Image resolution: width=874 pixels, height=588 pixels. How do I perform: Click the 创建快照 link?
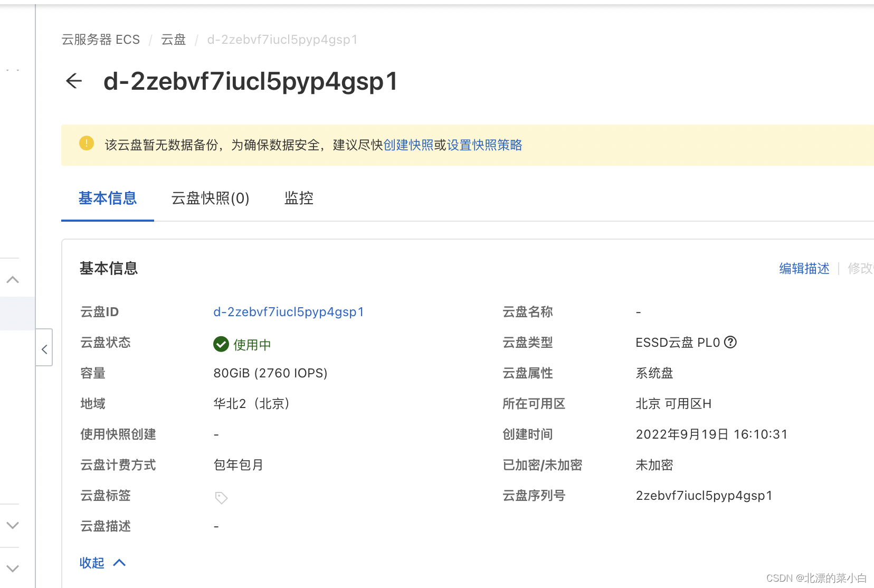pyautogui.click(x=408, y=145)
